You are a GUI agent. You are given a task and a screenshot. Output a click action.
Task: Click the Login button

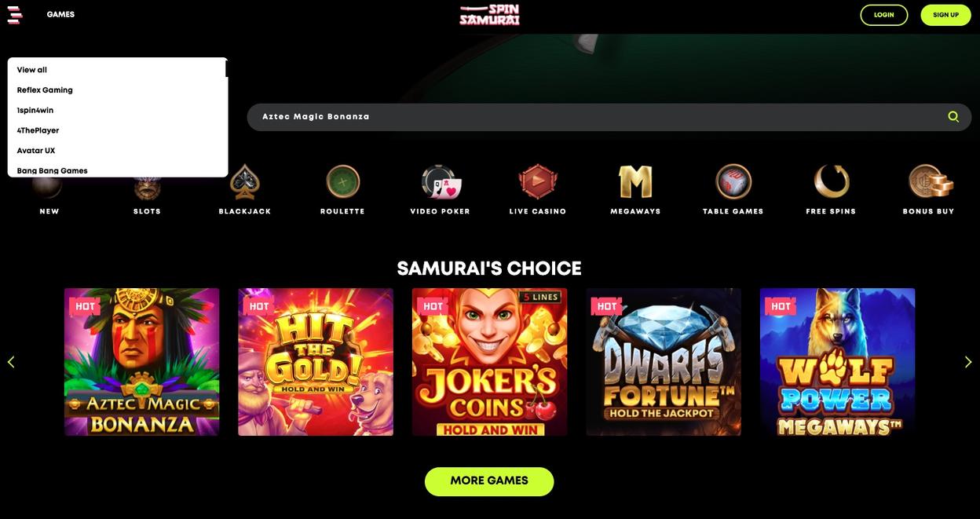pos(884,15)
